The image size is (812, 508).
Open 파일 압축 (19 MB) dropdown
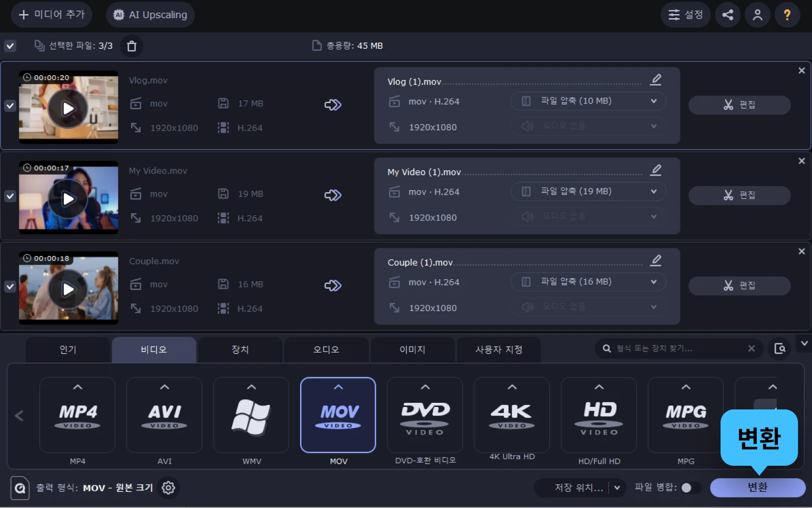[x=588, y=192]
